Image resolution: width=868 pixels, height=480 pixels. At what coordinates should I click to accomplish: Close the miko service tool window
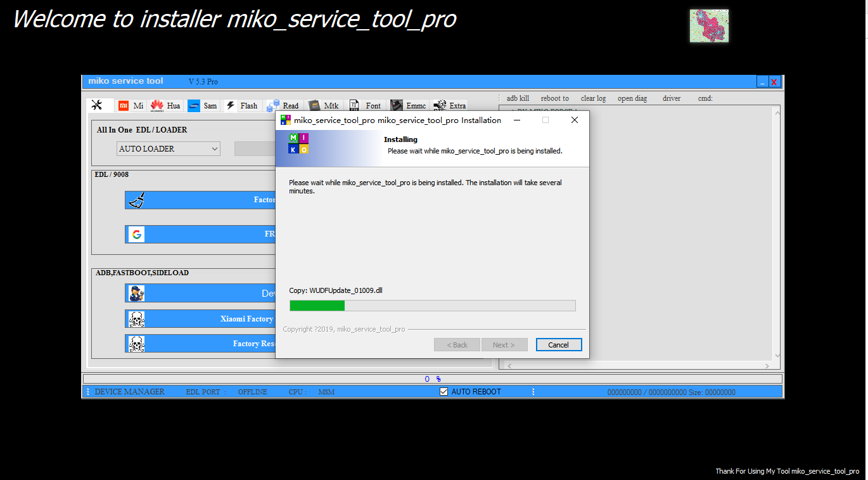click(774, 82)
